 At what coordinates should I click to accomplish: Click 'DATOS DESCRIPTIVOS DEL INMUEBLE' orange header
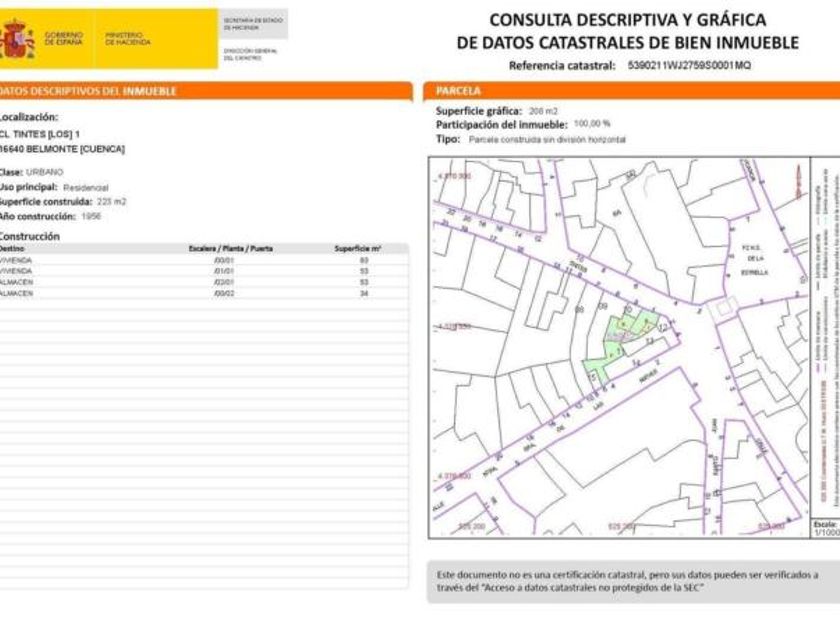click(205, 91)
